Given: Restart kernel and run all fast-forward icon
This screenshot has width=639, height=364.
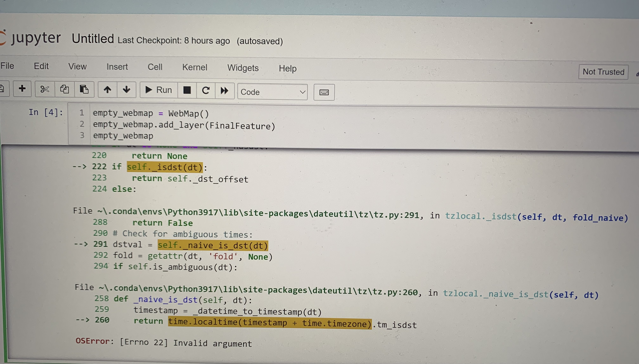Looking at the screenshot, I should click(x=225, y=91).
